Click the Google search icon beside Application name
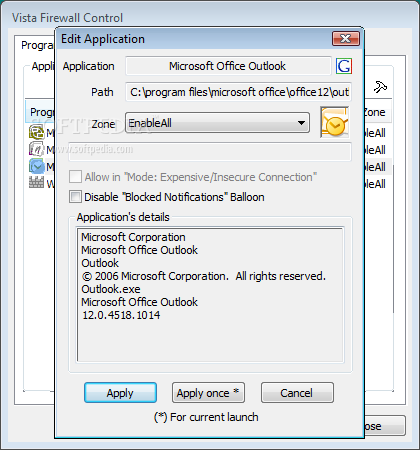The width and height of the screenshot is (420, 450). pyautogui.click(x=344, y=66)
